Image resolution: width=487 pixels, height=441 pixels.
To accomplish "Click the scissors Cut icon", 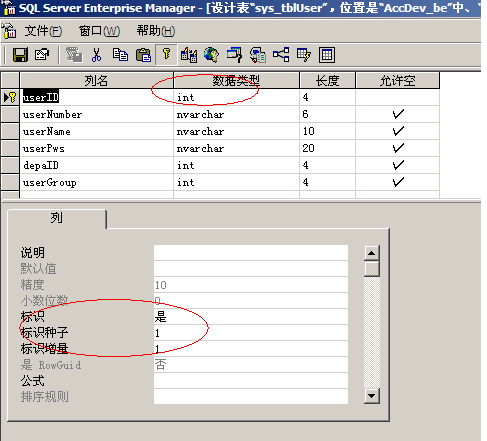I will (x=96, y=55).
